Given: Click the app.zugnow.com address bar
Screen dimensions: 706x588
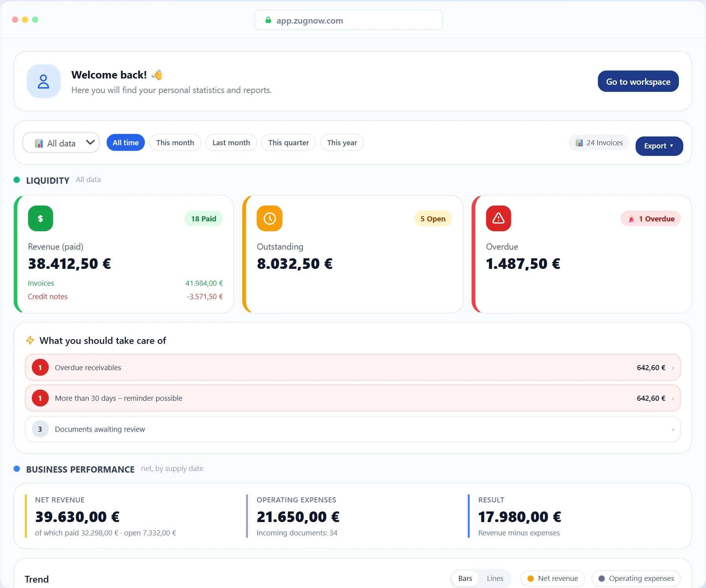Looking at the screenshot, I should pos(349,20).
